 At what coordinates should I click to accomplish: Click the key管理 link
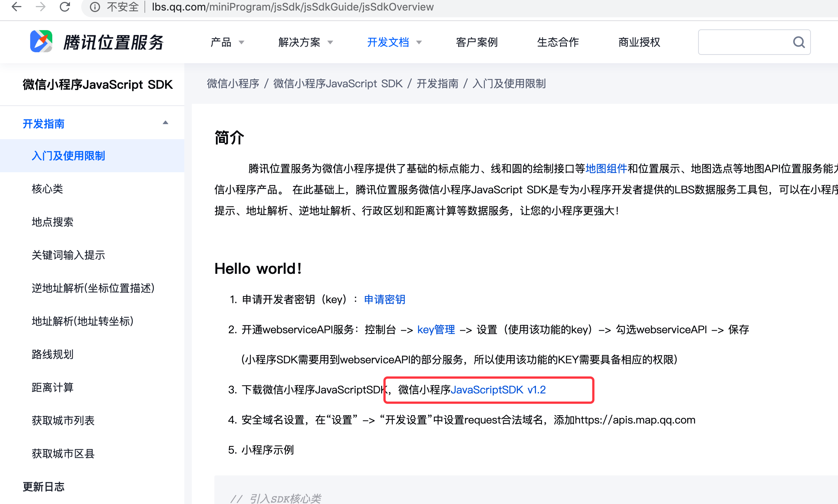pyautogui.click(x=436, y=329)
